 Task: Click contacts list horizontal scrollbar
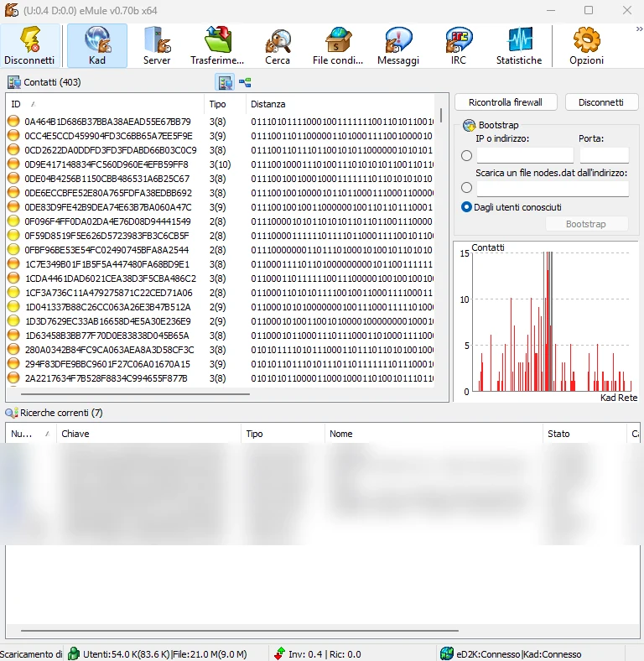[135, 394]
